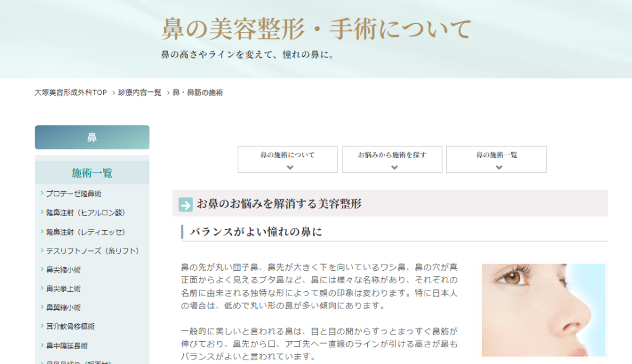This screenshot has width=632, height=364.
Task: Open テスリフトノーズ（糸リフト） link
Action: (92, 251)
